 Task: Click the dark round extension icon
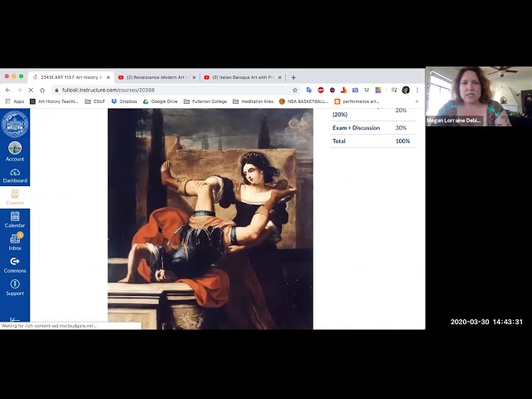(332, 90)
